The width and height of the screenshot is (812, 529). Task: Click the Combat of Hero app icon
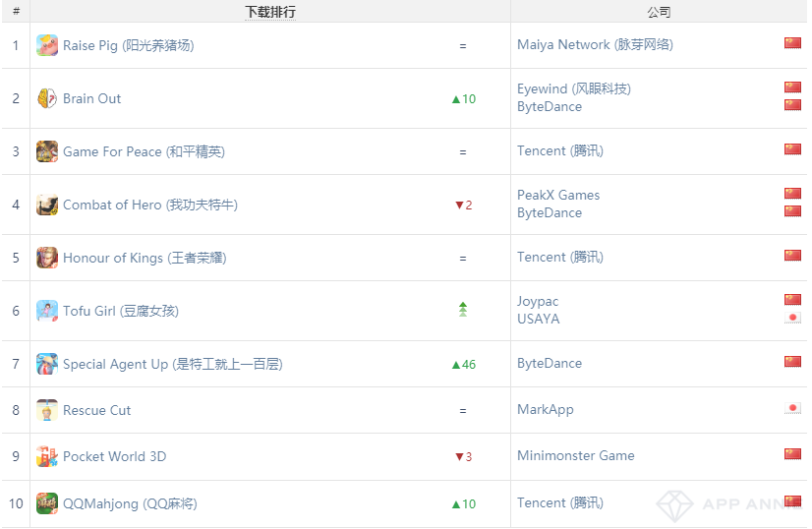(47, 205)
